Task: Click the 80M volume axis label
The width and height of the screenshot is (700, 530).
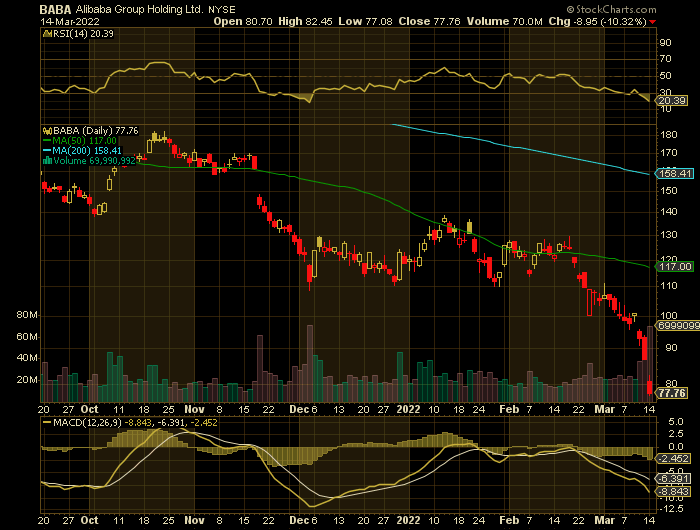Action: [27, 315]
